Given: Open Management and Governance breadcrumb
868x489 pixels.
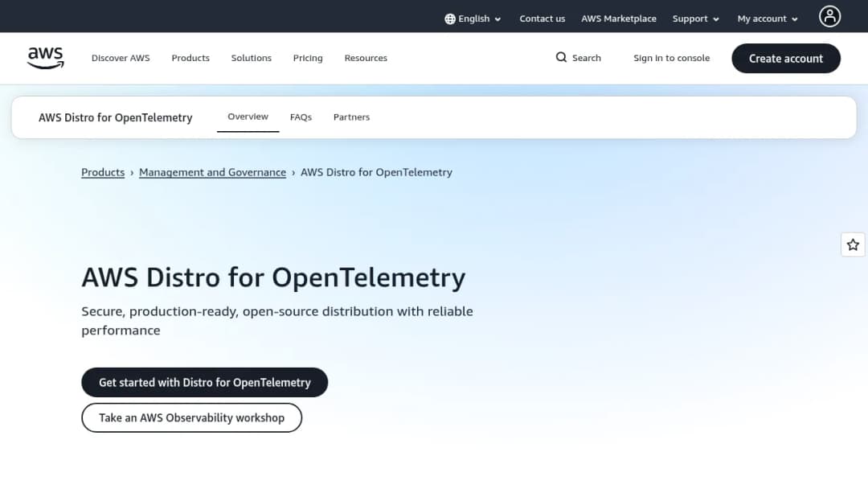Looking at the screenshot, I should pos(212,173).
